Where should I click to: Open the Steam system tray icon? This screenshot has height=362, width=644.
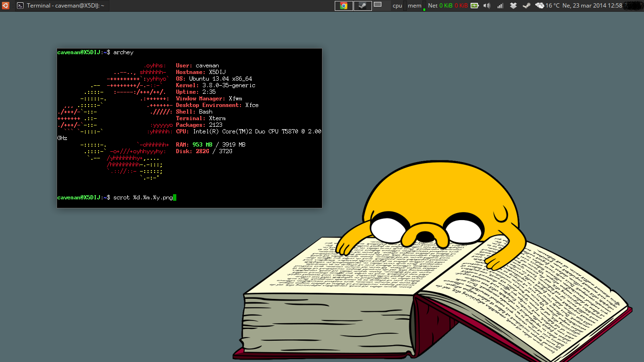(x=527, y=6)
